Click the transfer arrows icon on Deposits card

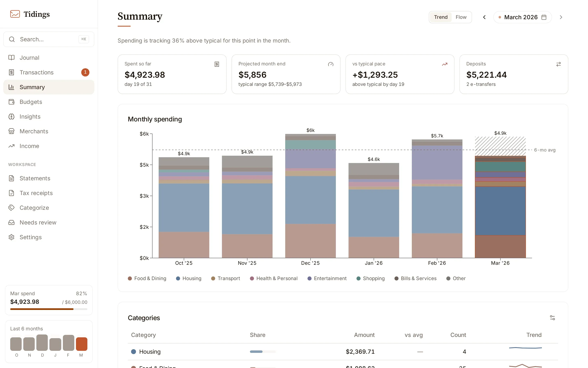point(558,64)
